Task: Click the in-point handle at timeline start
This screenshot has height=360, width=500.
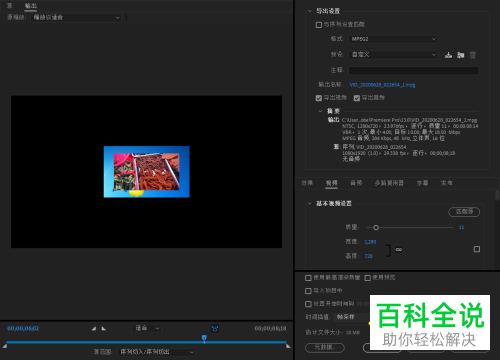Action: tap(5, 346)
